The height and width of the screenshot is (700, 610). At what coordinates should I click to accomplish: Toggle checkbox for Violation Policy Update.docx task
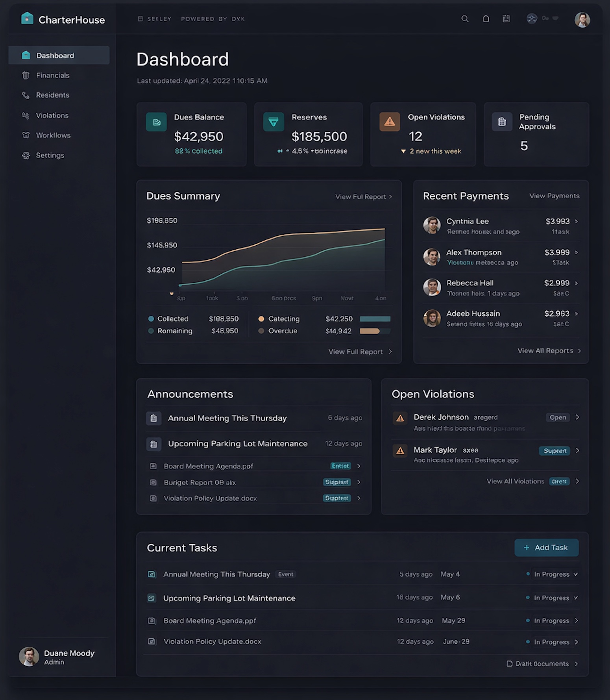(x=152, y=642)
